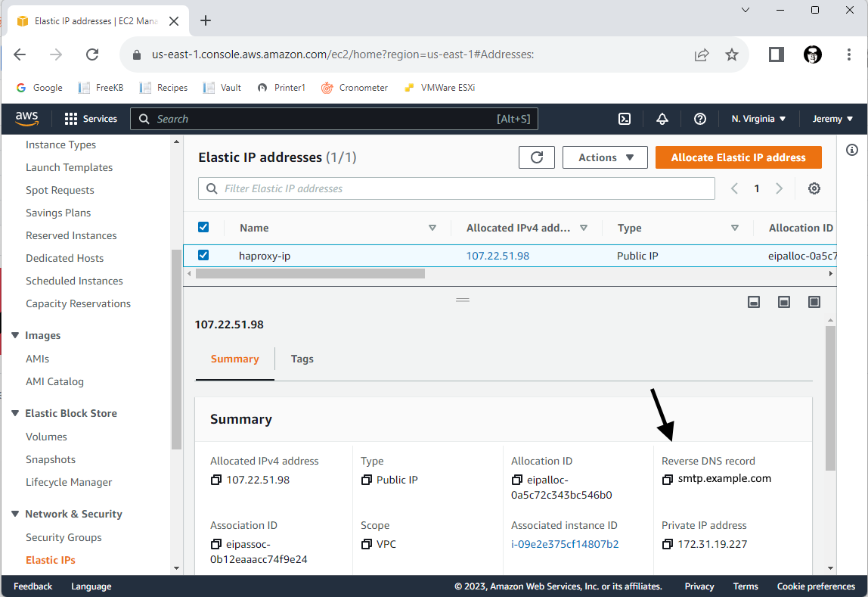Open Cookie preferences in footer
The height and width of the screenshot is (597, 868).
pos(816,586)
